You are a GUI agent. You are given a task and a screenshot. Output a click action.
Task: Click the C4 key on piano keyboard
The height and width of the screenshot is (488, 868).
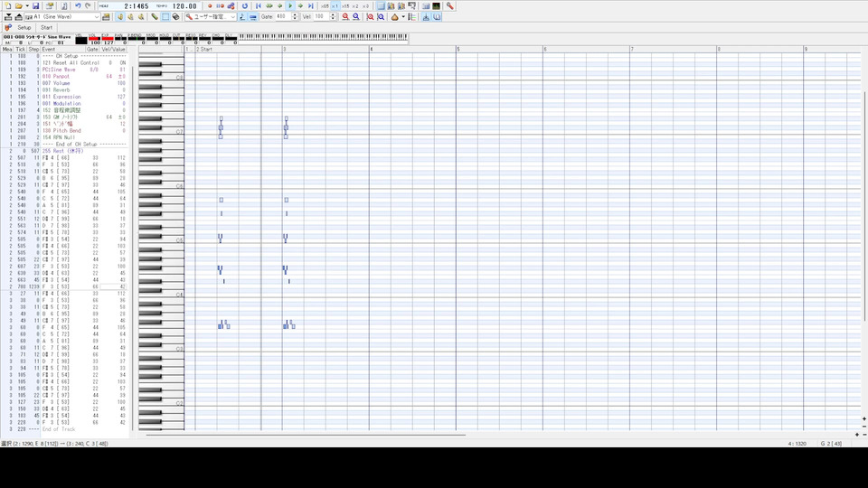[161, 295]
